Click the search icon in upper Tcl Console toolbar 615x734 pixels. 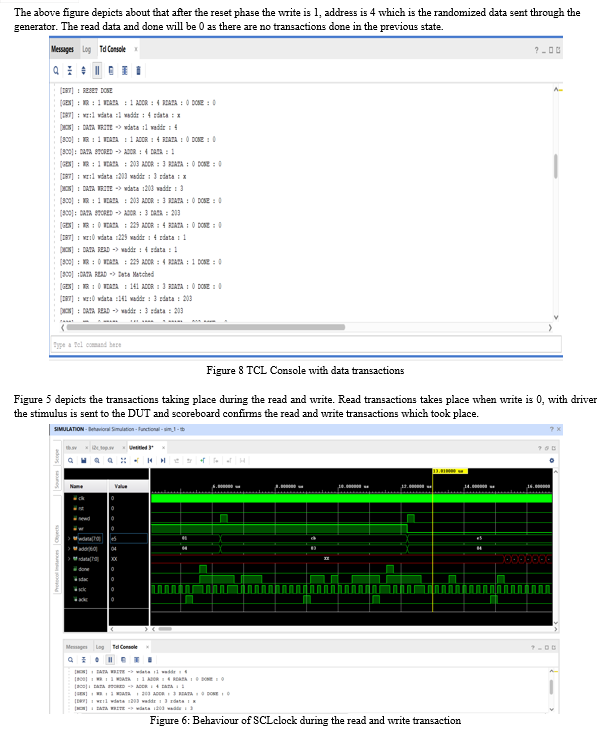pyautogui.click(x=56, y=70)
